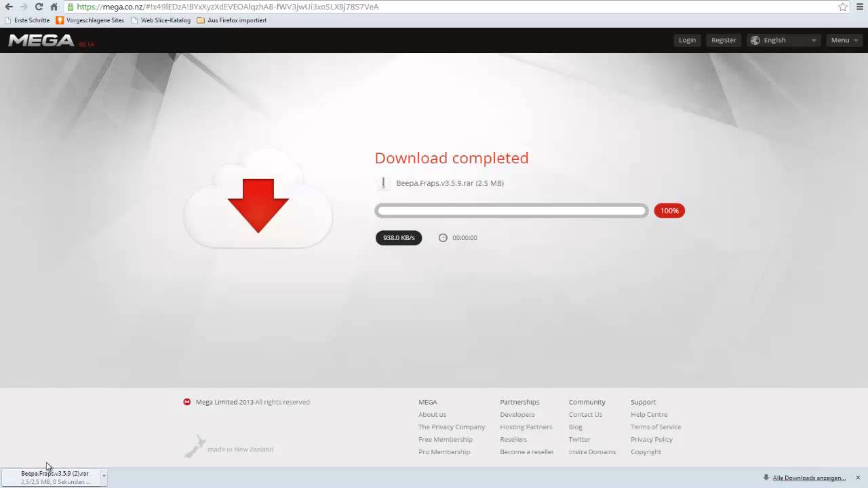Open The Privacy Company link
The width and height of the screenshot is (868, 488).
click(452, 427)
